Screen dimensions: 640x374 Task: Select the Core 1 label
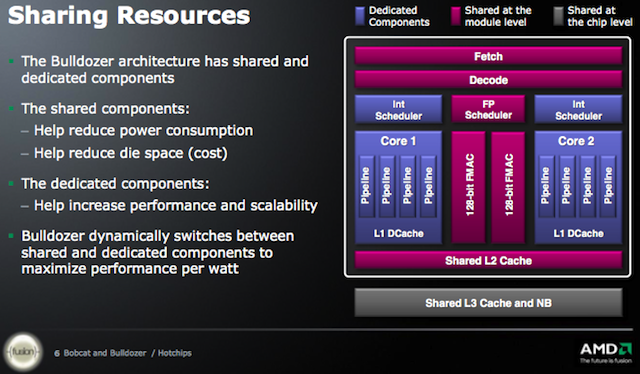click(398, 141)
